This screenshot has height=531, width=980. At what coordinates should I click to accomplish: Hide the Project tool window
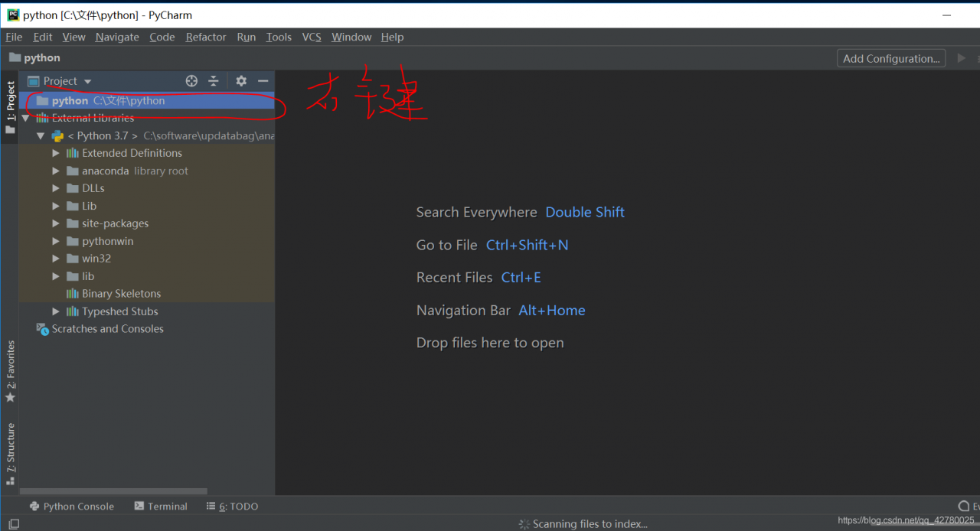pyautogui.click(x=263, y=81)
